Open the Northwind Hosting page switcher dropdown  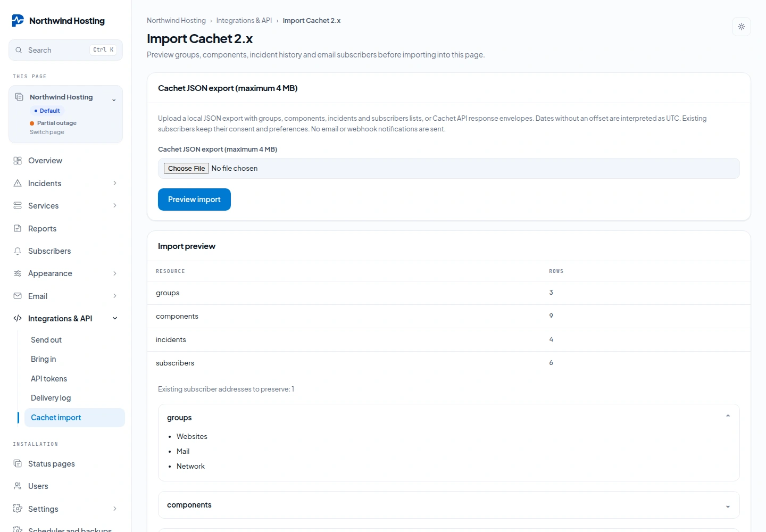(114, 100)
